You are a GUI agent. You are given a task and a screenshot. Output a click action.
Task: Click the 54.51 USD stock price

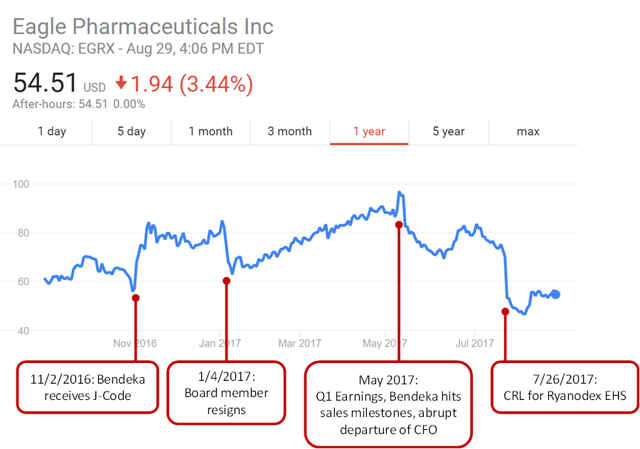tap(59, 83)
